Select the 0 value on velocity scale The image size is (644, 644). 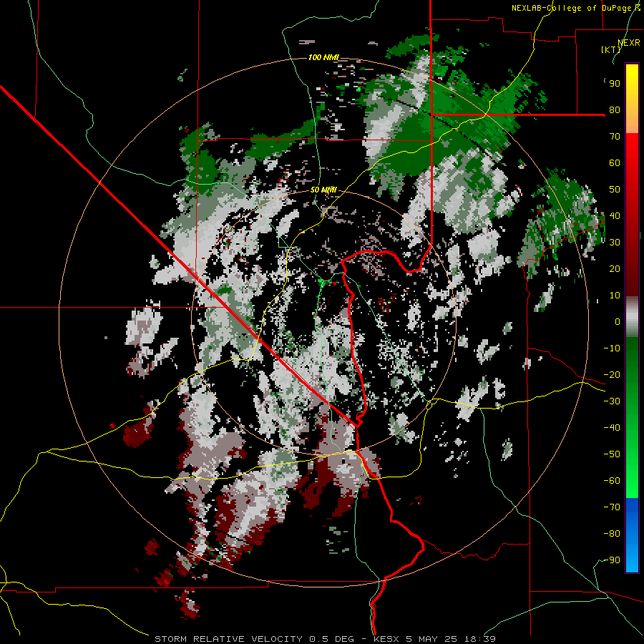[x=618, y=321]
